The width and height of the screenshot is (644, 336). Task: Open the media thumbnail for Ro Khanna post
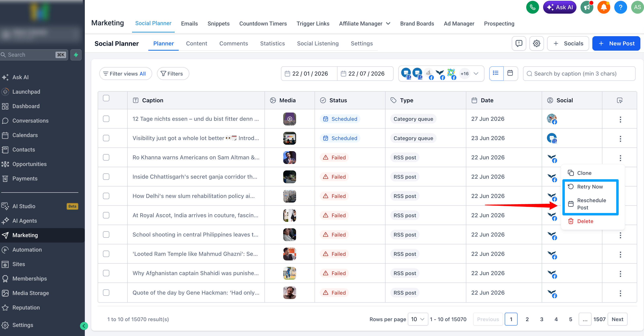click(289, 157)
